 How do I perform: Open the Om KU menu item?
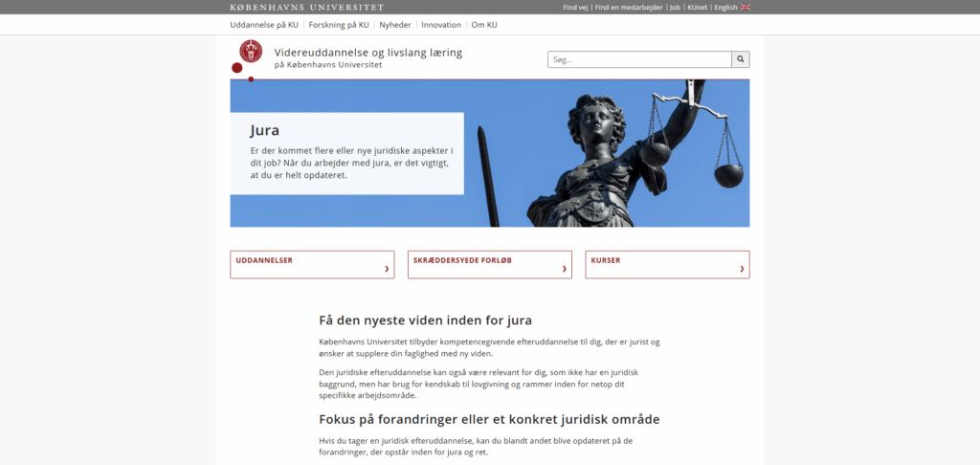click(x=484, y=25)
